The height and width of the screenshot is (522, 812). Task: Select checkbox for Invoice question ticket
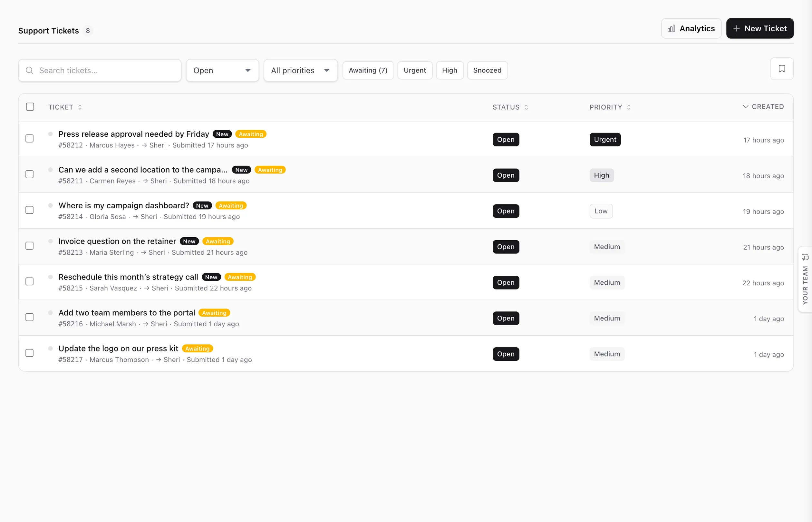tap(30, 246)
